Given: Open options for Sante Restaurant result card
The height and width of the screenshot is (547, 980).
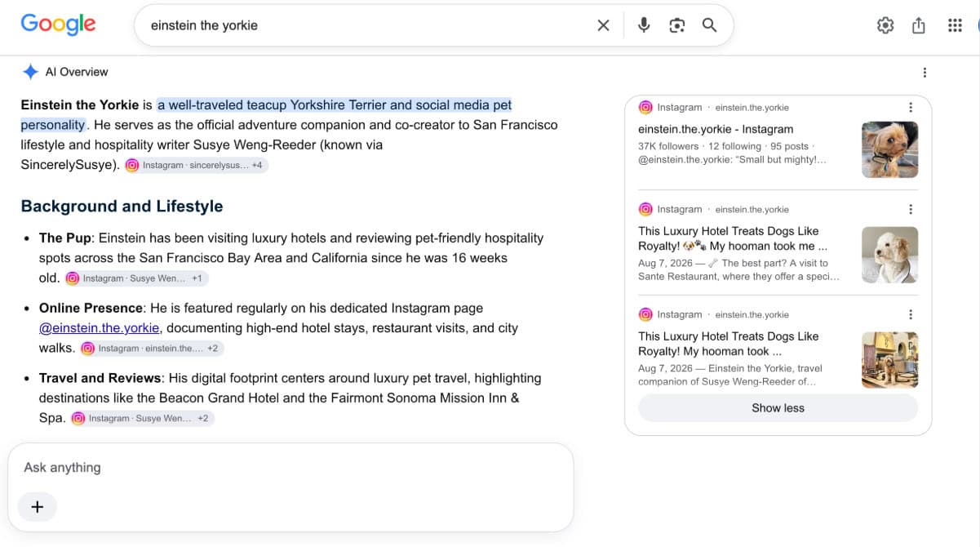Looking at the screenshot, I should [x=911, y=210].
